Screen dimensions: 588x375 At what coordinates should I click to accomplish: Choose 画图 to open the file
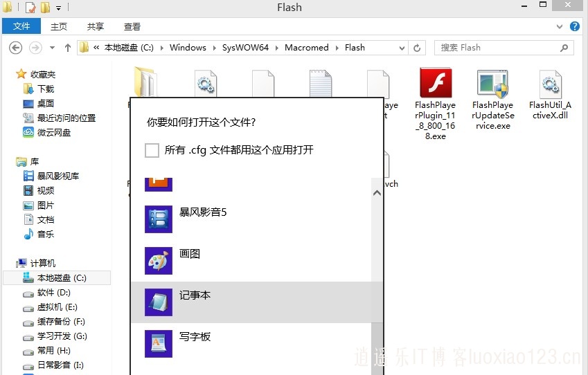(x=251, y=261)
